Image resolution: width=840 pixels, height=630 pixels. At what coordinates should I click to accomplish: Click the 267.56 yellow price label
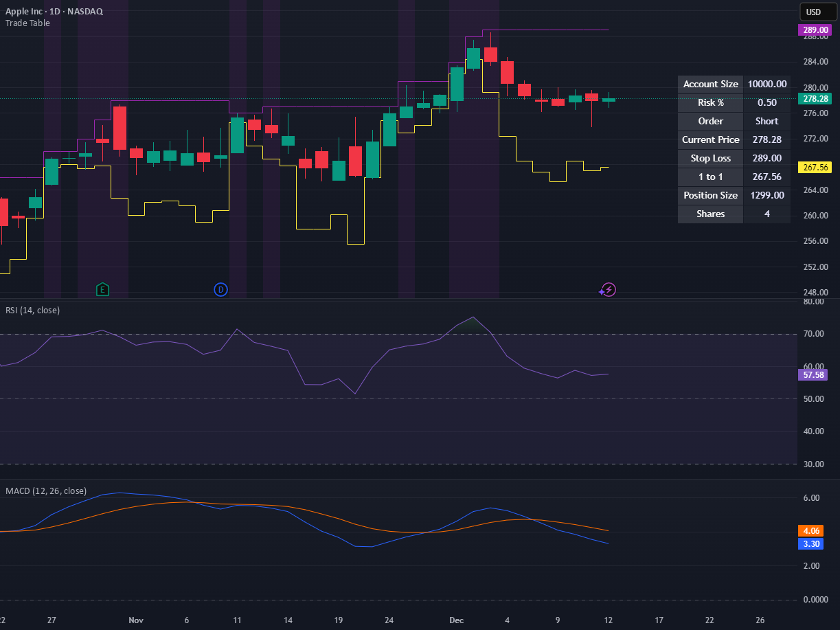pyautogui.click(x=815, y=168)
